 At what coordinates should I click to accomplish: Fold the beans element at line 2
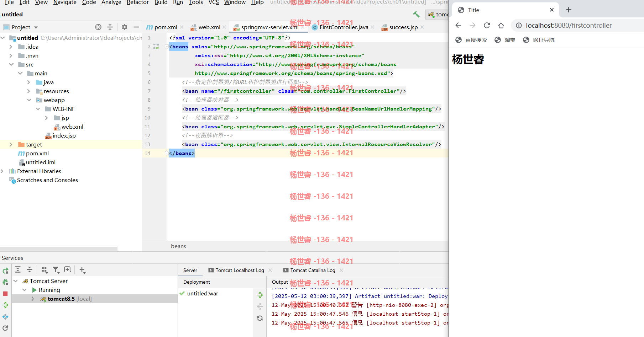point(167,47)
